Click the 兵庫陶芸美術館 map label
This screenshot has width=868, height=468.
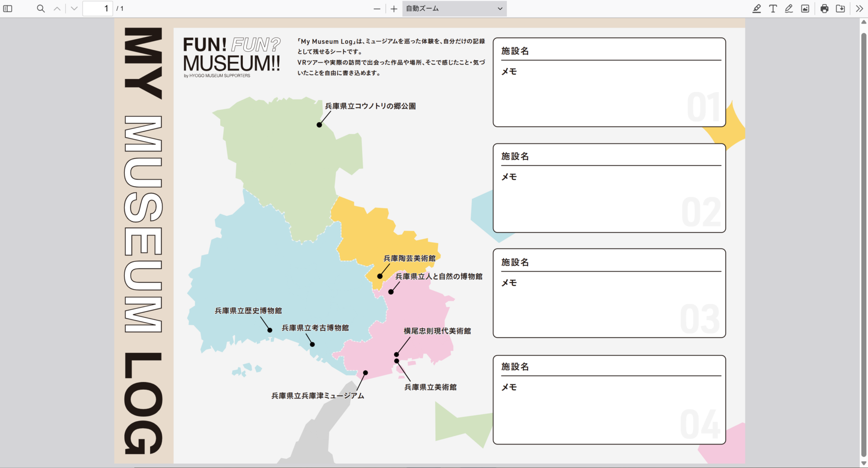(x=409, y=258)
